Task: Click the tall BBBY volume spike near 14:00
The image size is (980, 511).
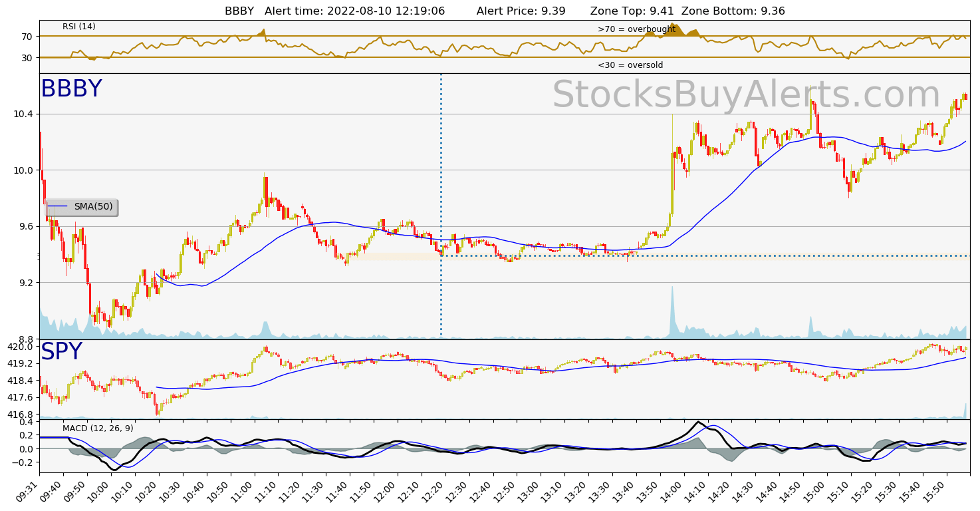Action: 672,313
